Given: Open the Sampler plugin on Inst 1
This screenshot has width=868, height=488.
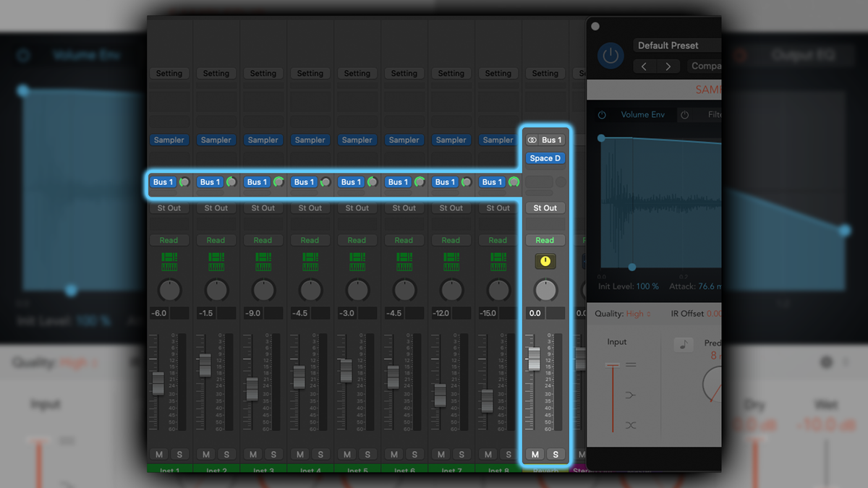Looking at the screenshot, I should point(169,140).
